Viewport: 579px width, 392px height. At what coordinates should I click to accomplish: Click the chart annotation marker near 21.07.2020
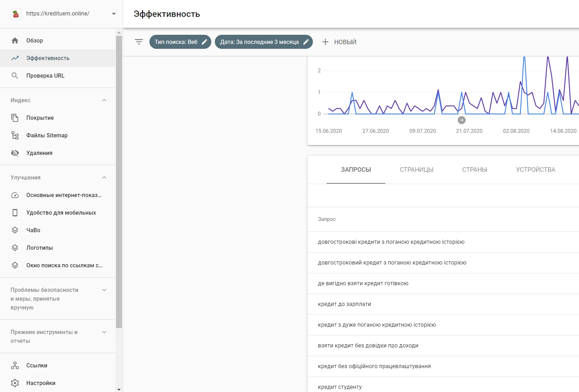tap(462, 120)
